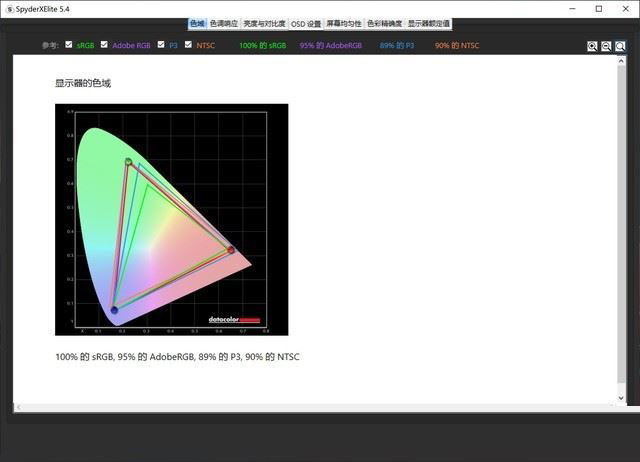Minimize the SpyderXElite window

(x=572, y=9)
